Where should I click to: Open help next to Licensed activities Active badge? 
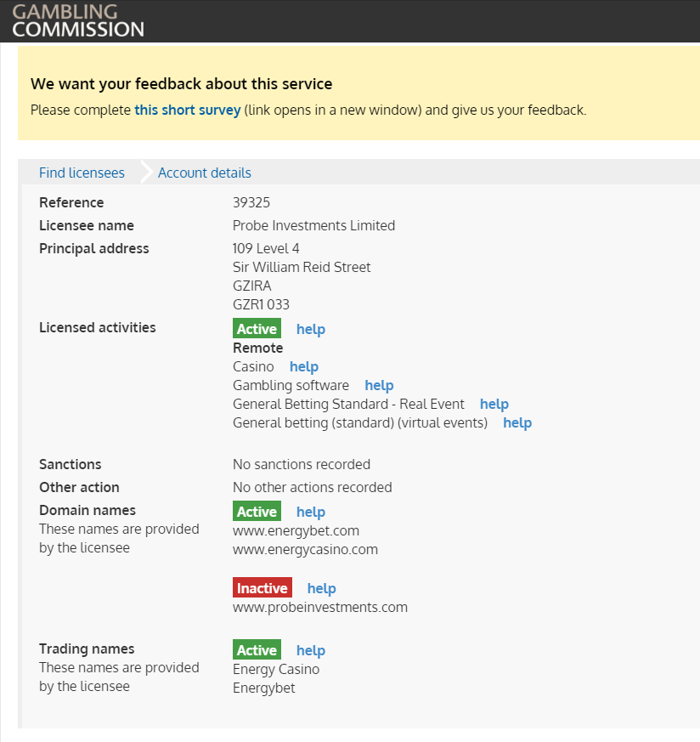311,329
